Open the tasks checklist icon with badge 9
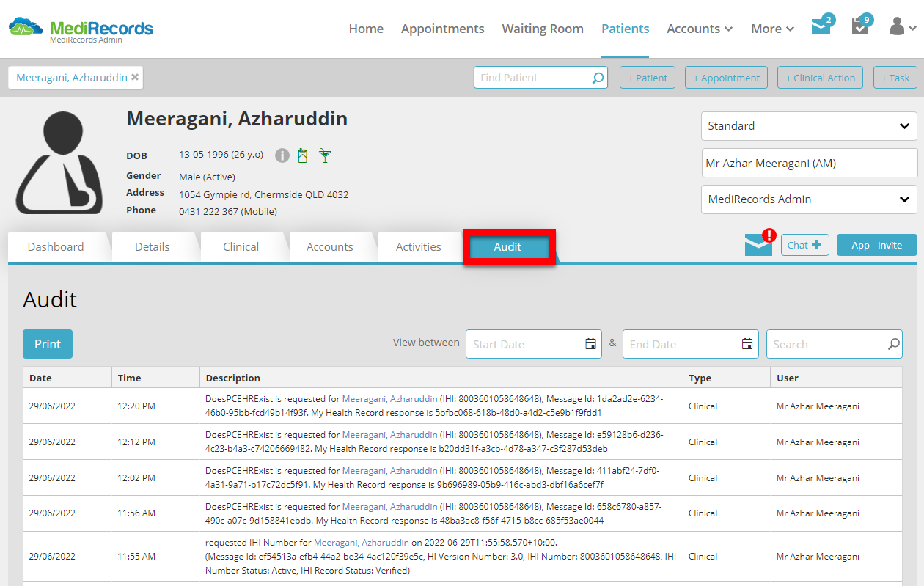 click(860, 27)
